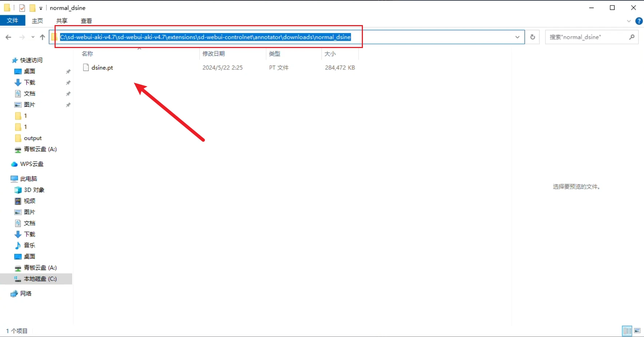Open the 查看 ribbon tab
This screenshot has width=644, height=337.
pos(87,21)
